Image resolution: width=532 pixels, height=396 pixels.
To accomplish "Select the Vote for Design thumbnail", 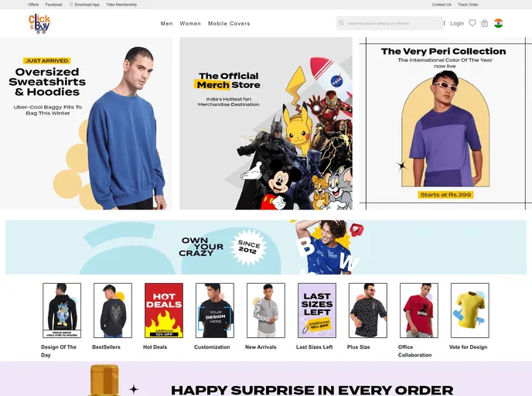I will pyautogui.click(x=470, y=310).
